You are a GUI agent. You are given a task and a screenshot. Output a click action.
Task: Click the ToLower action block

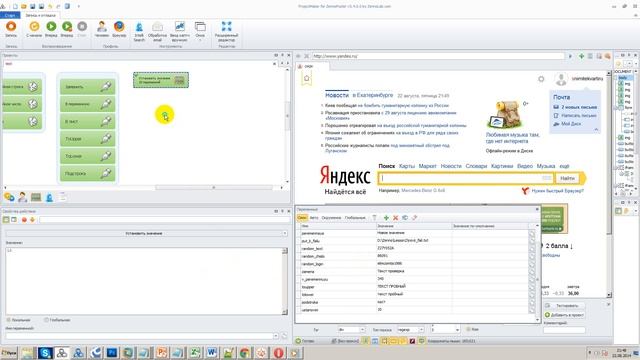[88, 156]
